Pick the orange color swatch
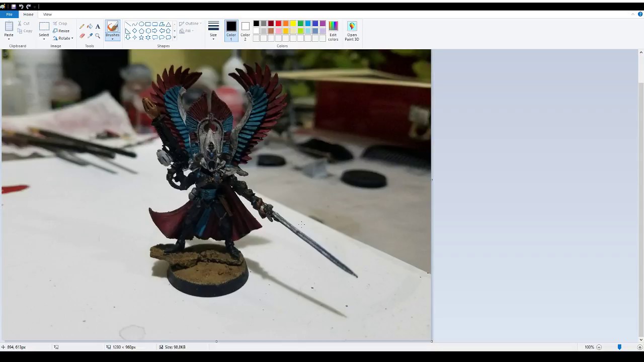Screen dimensions: 644x362 (x=285, y=24)
